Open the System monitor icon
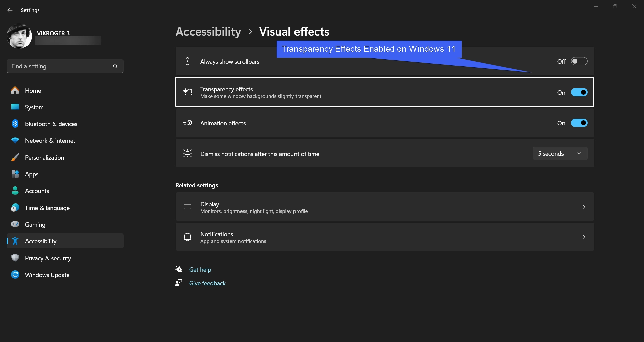 tap(15, 107)
